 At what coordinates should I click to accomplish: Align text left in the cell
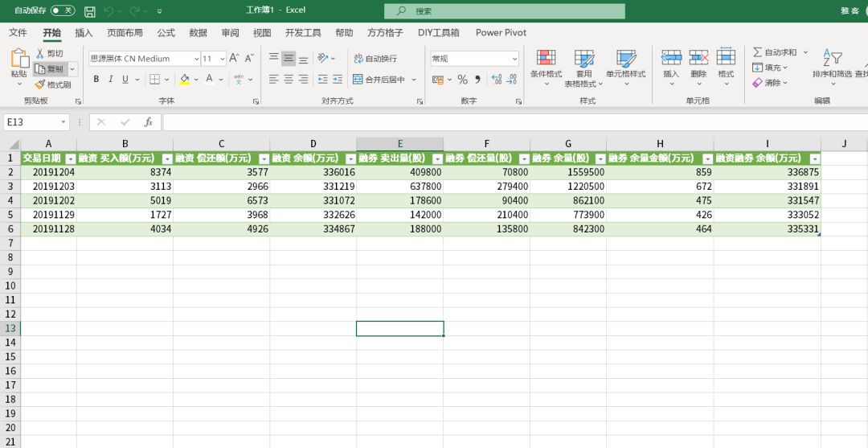point(273,79)
